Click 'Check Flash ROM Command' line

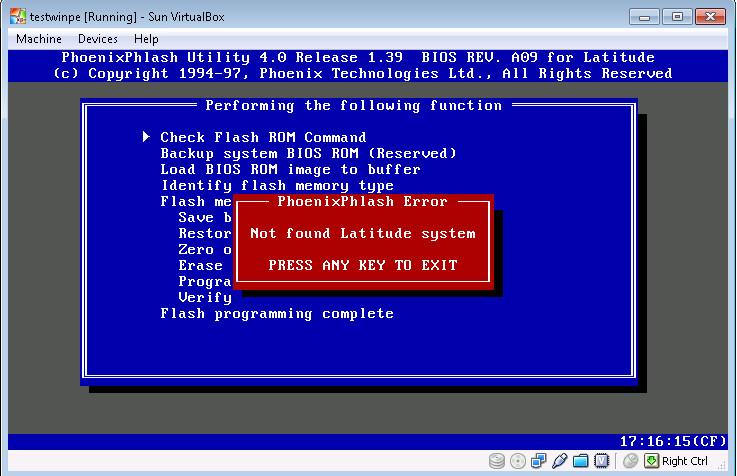[263, 137]
